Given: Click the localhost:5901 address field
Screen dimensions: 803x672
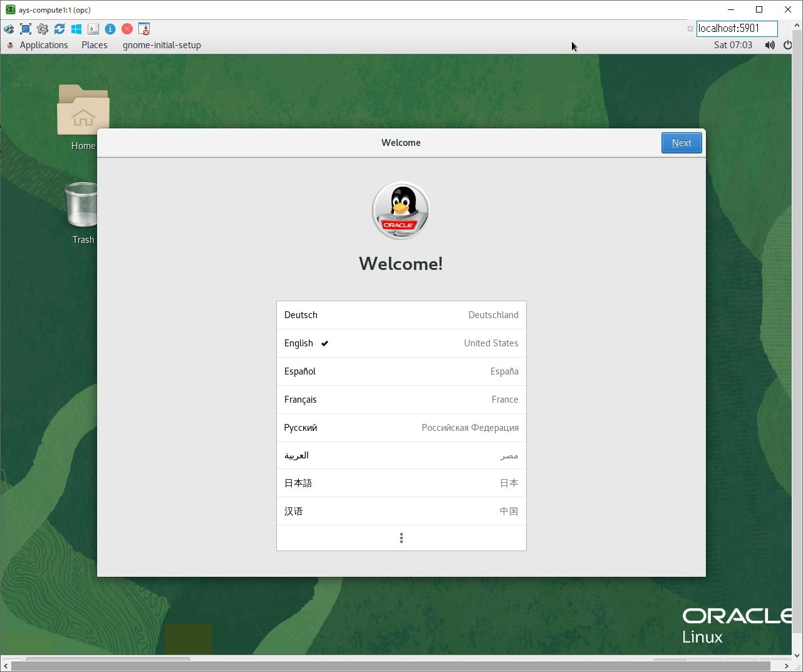Looking at the screenshot, I should pyautogui.click(x=737, y=28).
